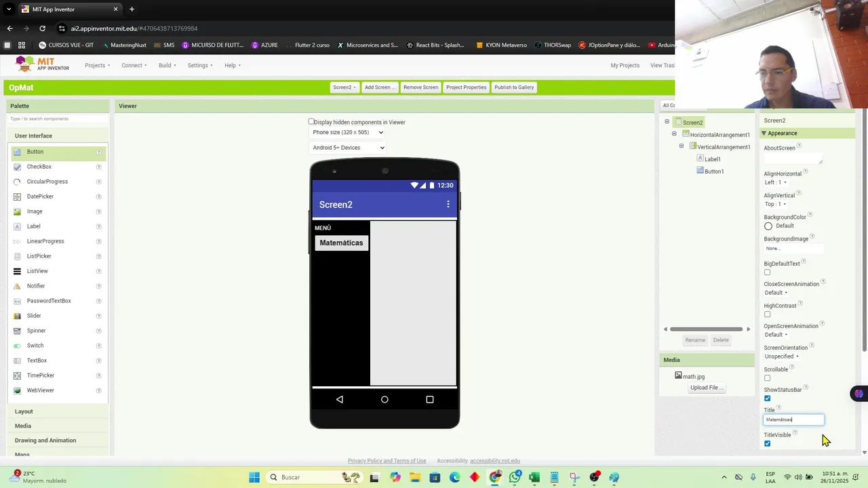Pick the ListView palette icon
Viewport: 868px width, 488px height.
point(18,271)
